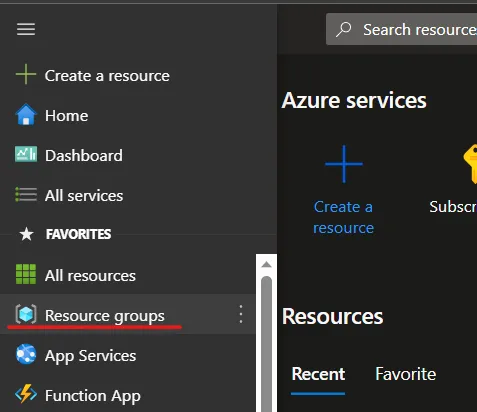Click in the Search resources field
The height and width of the screenshot is (412, 477).
tap(401, 29)
